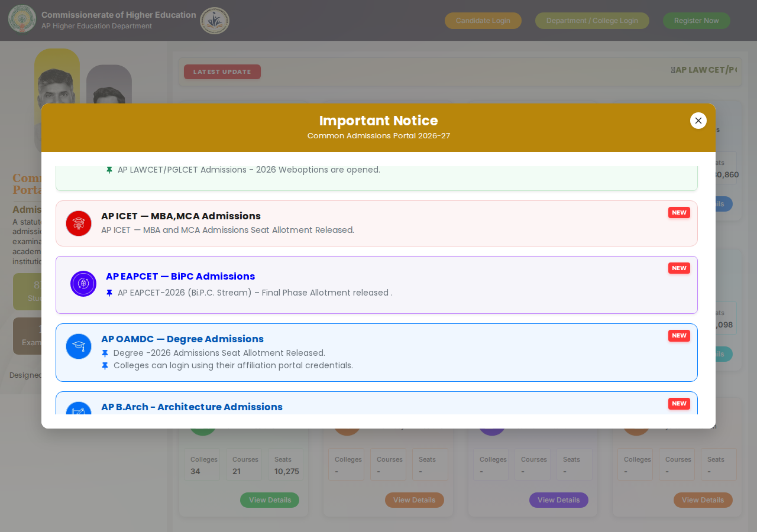Screen dimensions: 757x532
Task: Click NEW badge on AP OAMDC notice
Action: click(x=679, y=336)
